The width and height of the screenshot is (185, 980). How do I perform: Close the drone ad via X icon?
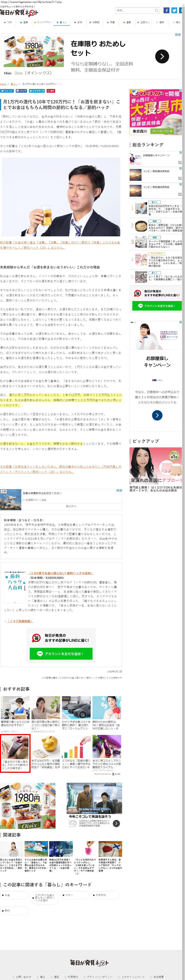tap(121, 490)
